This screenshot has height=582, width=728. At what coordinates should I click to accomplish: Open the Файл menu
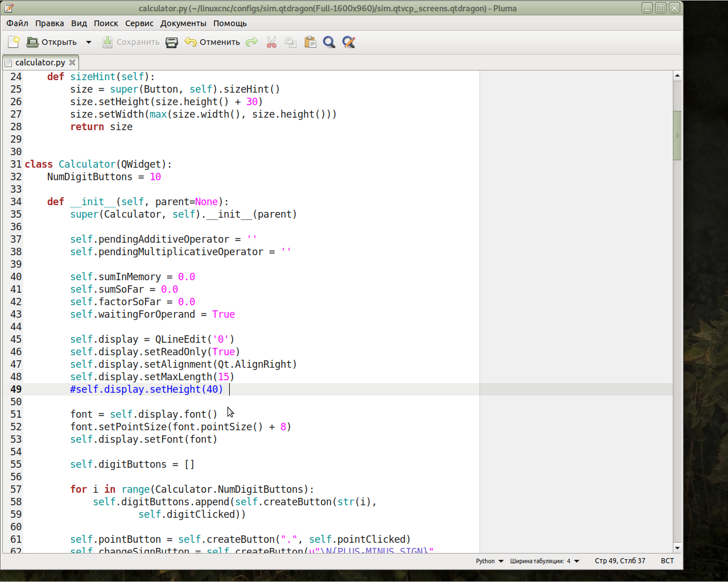(x=17, y=23)
